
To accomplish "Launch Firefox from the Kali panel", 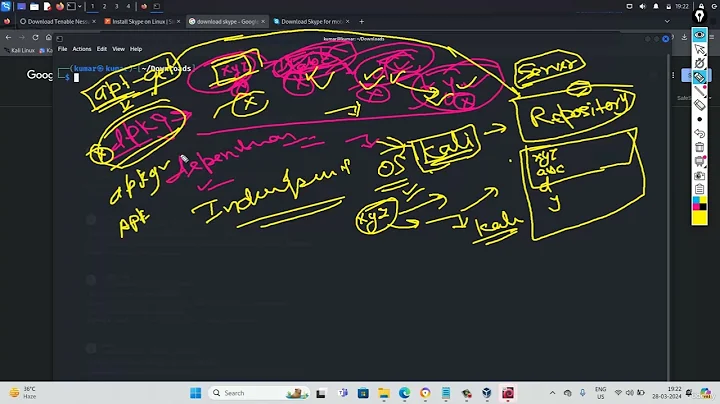I will (x=60, y=6).
